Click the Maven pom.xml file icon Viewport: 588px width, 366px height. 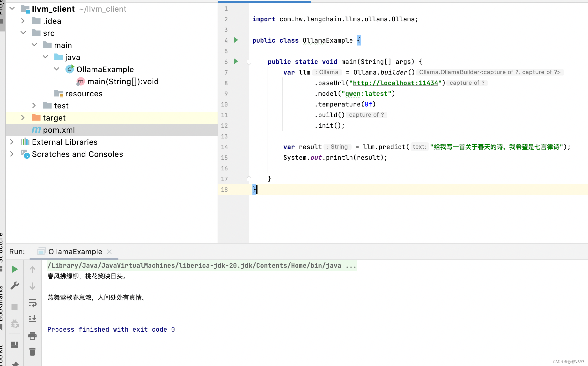36,130
